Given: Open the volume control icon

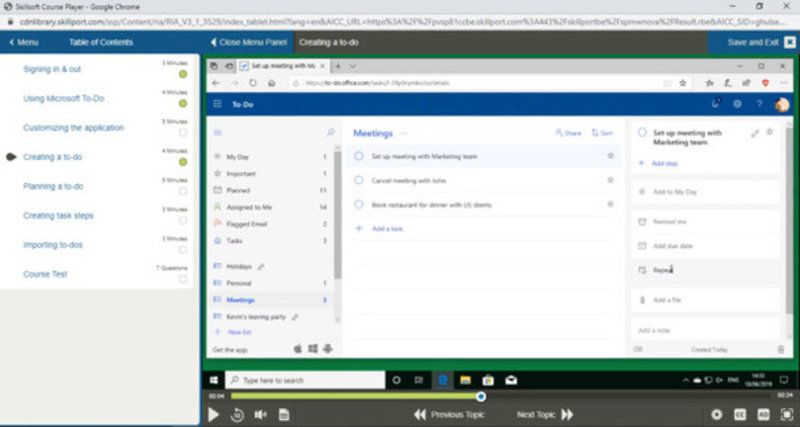Looking at the screenshot, I should click(260, 415).
